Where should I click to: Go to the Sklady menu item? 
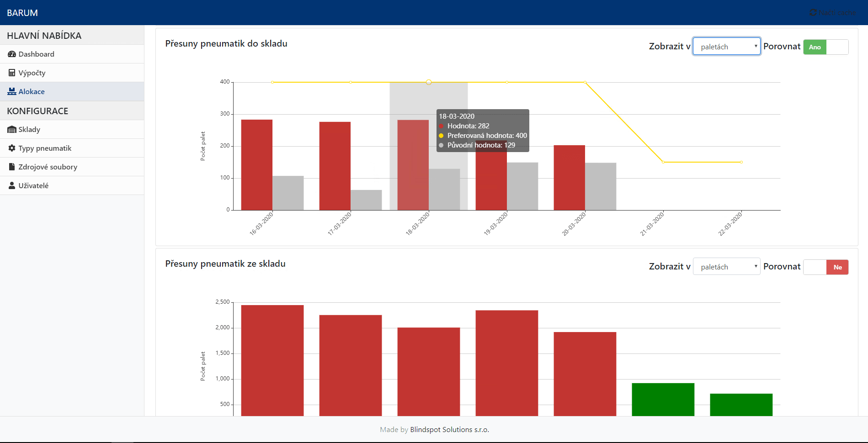(29, 130)
